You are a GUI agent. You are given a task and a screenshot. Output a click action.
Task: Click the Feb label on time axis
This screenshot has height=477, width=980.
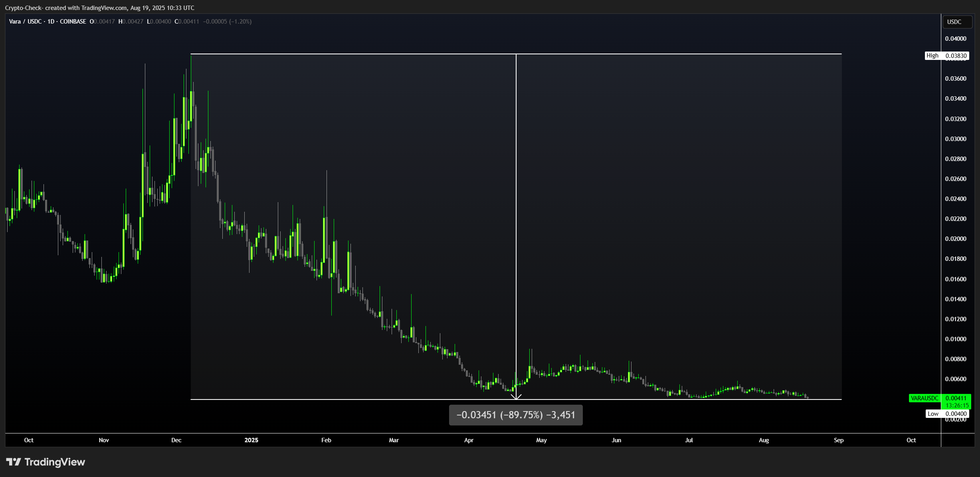(326, 440)
